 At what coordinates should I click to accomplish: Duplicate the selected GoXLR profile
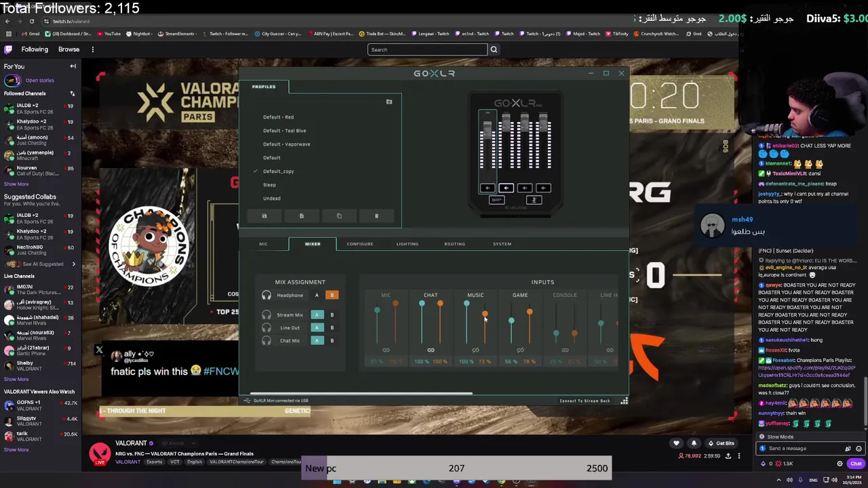339,216
